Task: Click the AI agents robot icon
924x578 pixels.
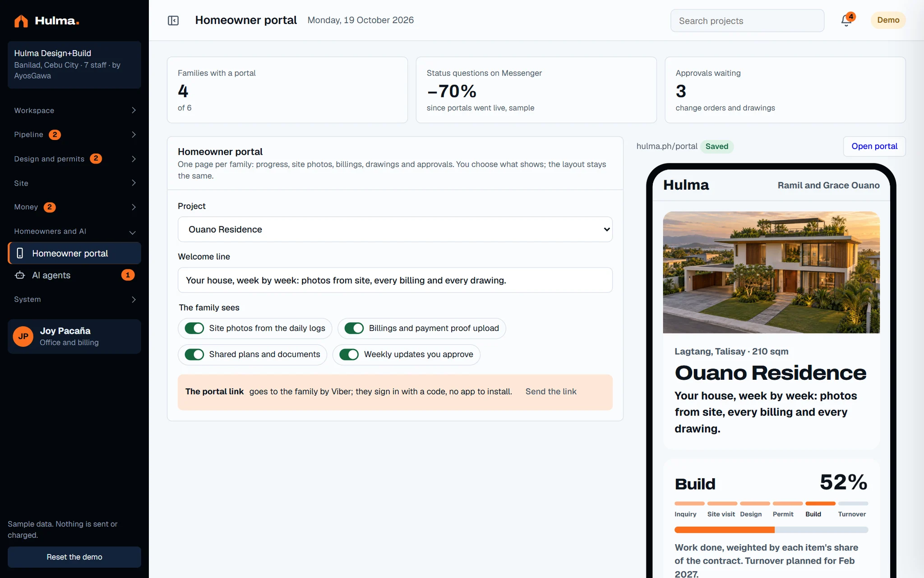Action: coord(20,275)
